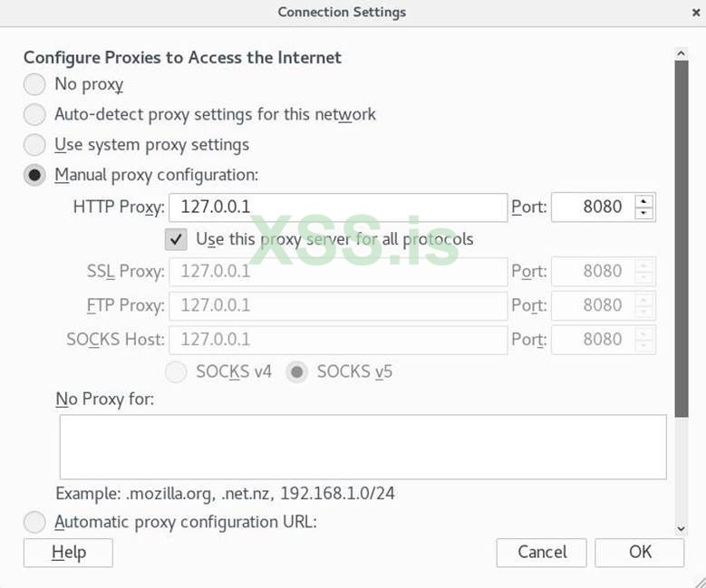Viewport: 706px width, 588px height.
Task: Choose Auto-detect proxy settings for this network
Action: click(x=34, y=115)
